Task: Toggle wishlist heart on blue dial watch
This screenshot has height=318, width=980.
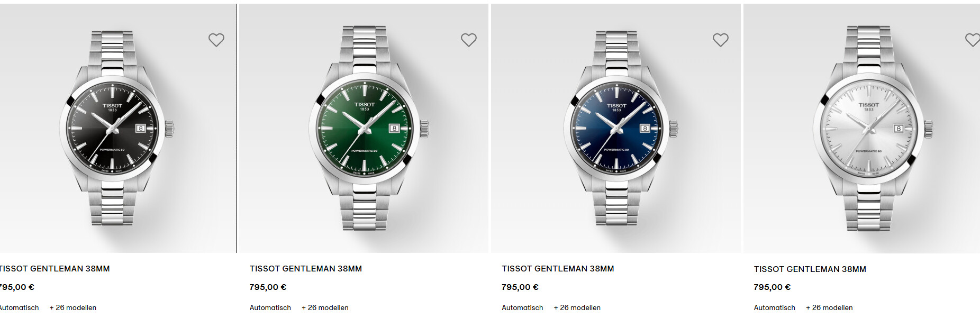Action: point(720,40)
